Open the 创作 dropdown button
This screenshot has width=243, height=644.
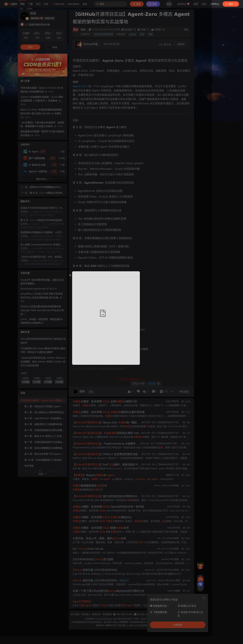(231, 4)
